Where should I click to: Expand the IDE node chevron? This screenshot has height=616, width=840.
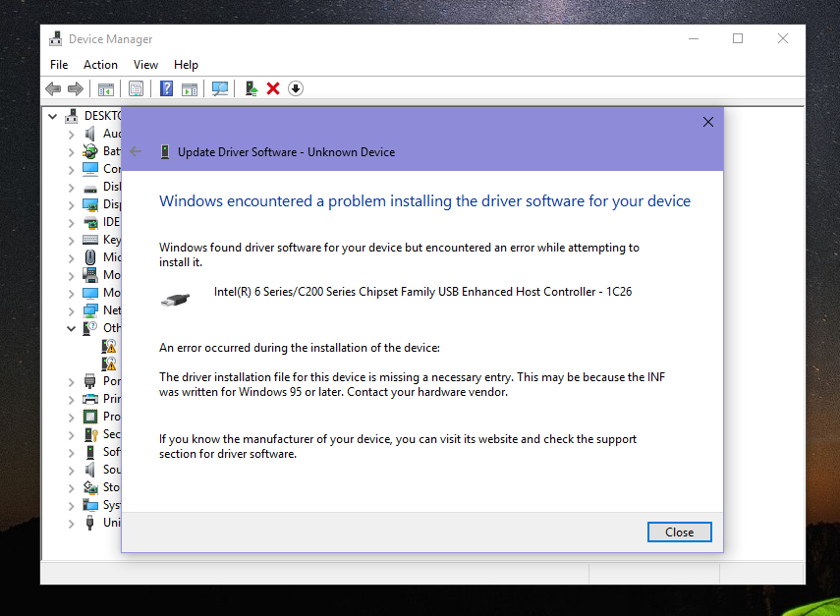coord(72,223)
